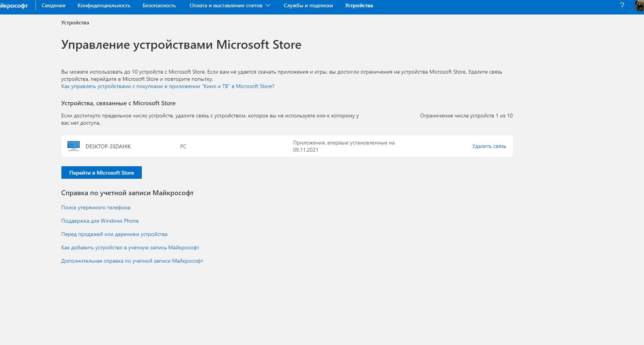Image resolution: width=644 pixels, height=345 pixels.
Task: Select the DESKTOP-3SDAHIK device name
Action: click(x=108, y=146)
